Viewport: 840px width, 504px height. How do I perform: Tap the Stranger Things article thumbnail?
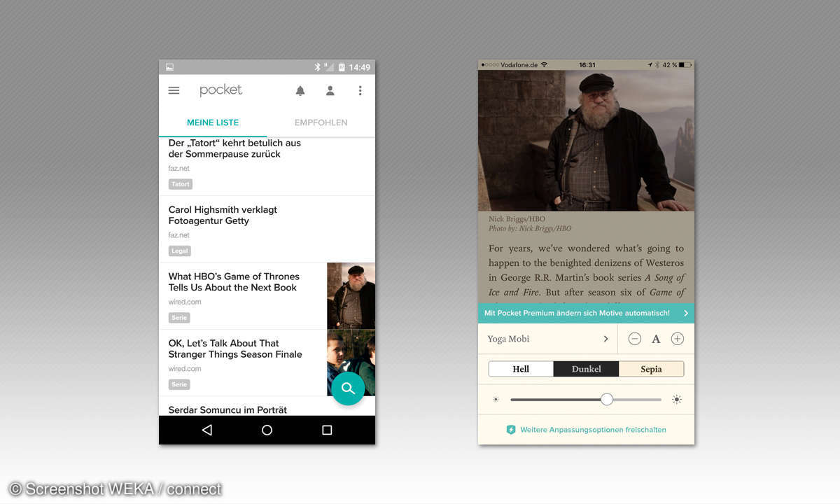click(351, 363)
